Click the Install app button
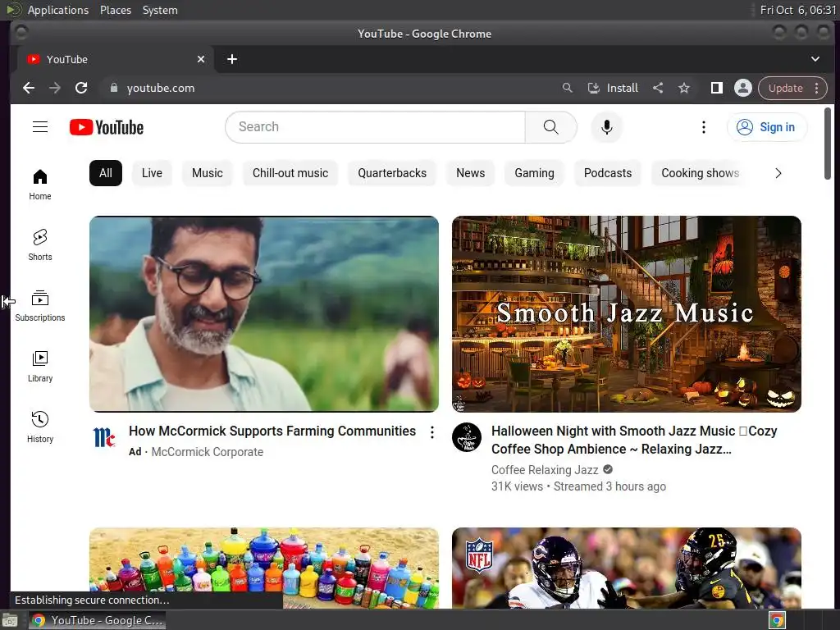This screenshot has width=840, height=630. (x=614, y=88)
